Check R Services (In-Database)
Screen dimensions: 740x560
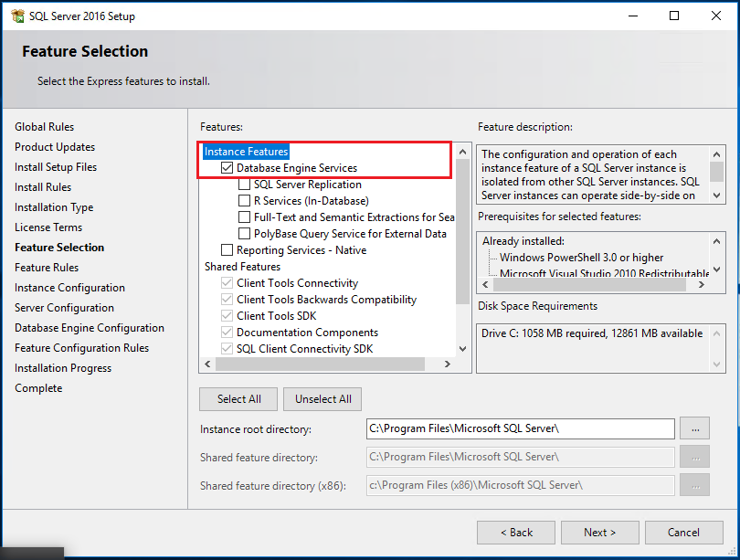pos(244,201)
